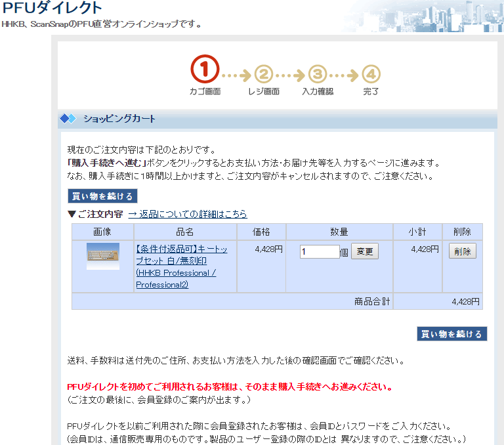Click the ショッピングカート section heading
504x445 pixels.
point(119,119)
